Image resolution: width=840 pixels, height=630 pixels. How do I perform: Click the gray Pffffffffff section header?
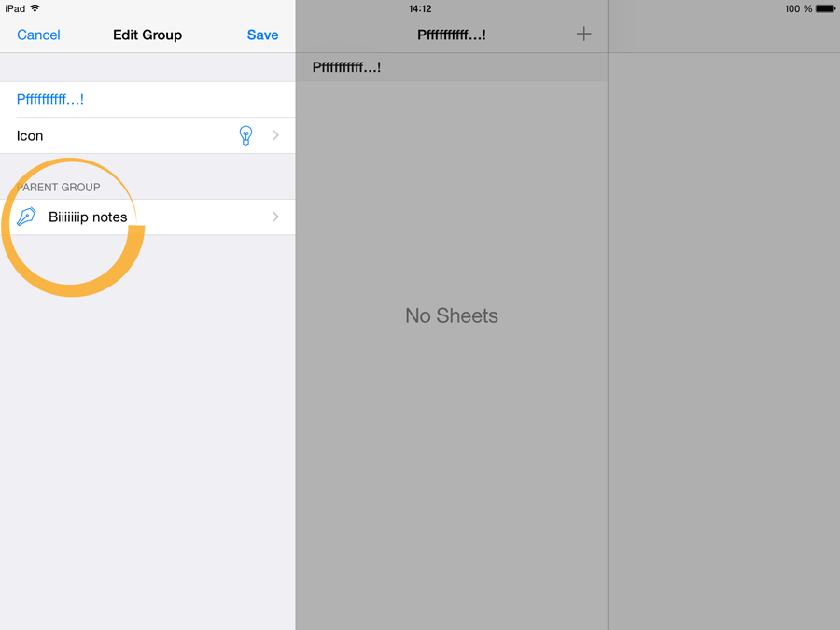(x=346, y=67)
